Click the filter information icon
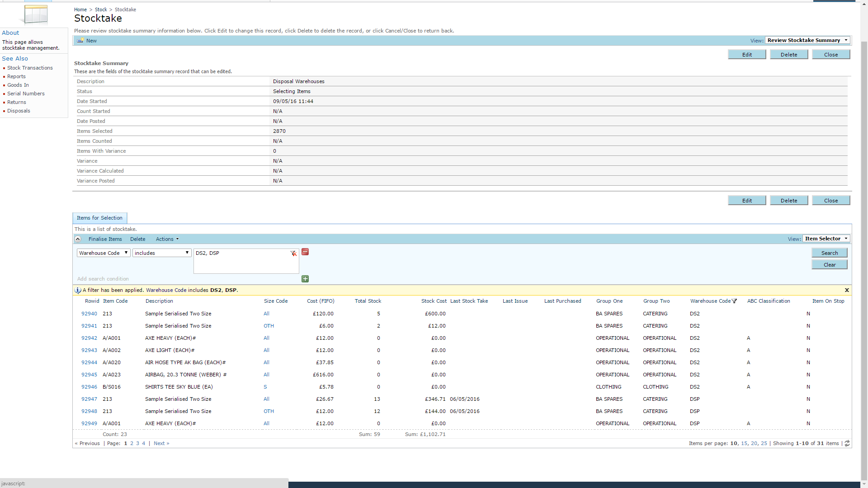This screenshot has width=868, height=488. 78,291
